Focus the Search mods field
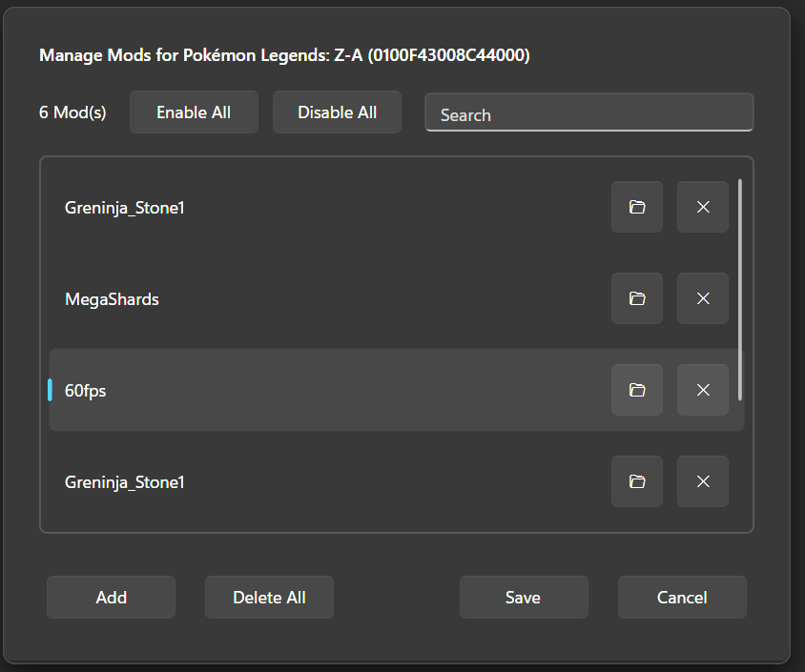Image resolution: width=805 pixels, height=672 pixels. pos(588,112)
